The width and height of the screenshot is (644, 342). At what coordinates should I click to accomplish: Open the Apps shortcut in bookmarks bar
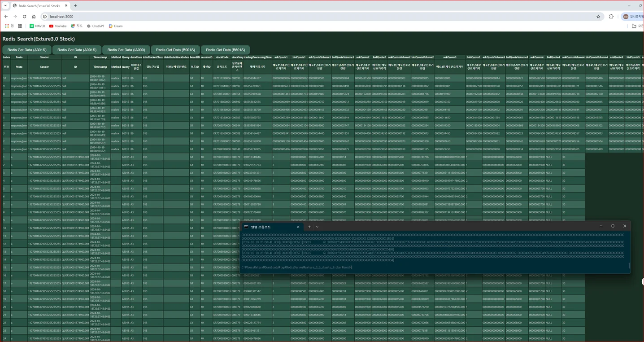(9, 26)
